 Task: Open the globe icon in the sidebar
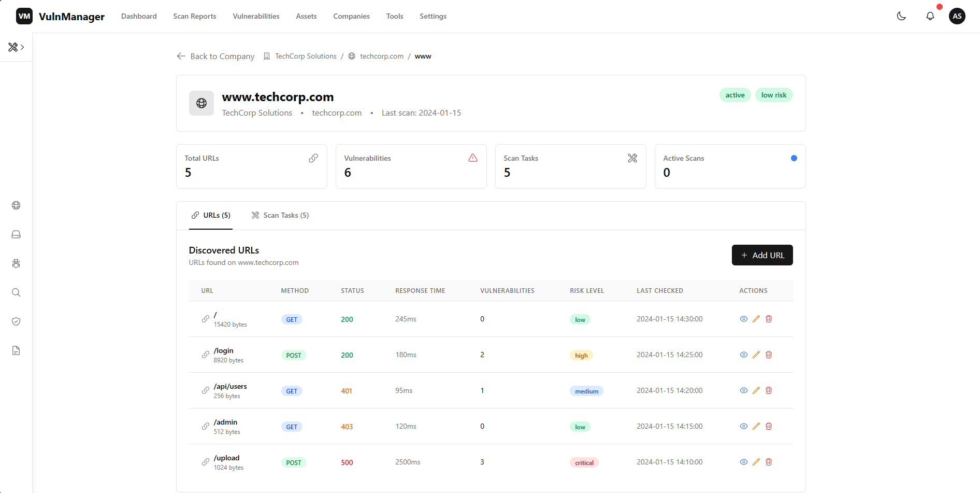16,205
